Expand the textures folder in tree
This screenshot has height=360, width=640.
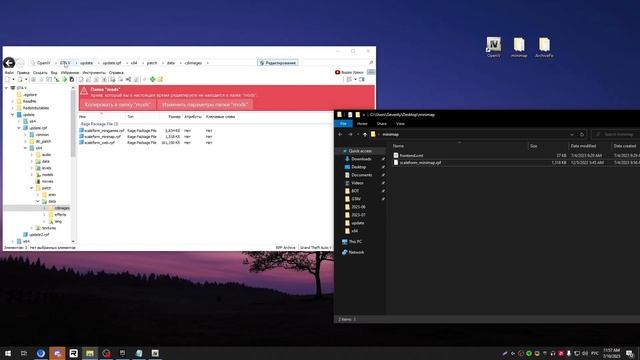pos(31,228)
